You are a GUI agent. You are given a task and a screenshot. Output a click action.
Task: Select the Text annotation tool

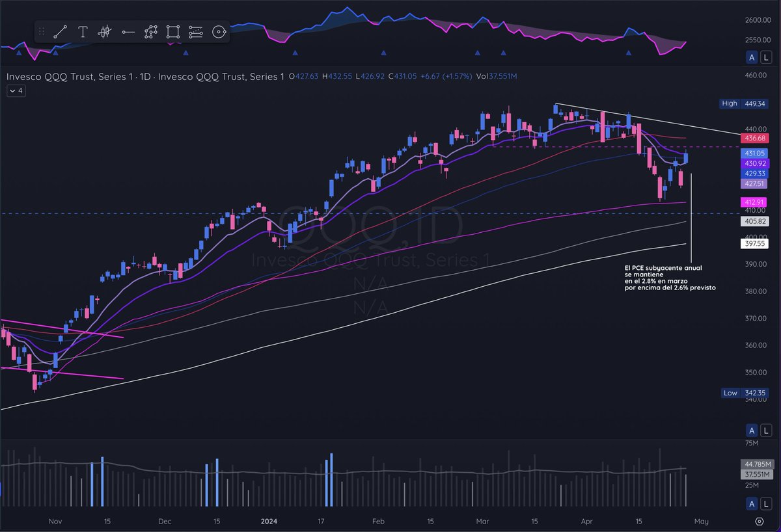[83, 31]
